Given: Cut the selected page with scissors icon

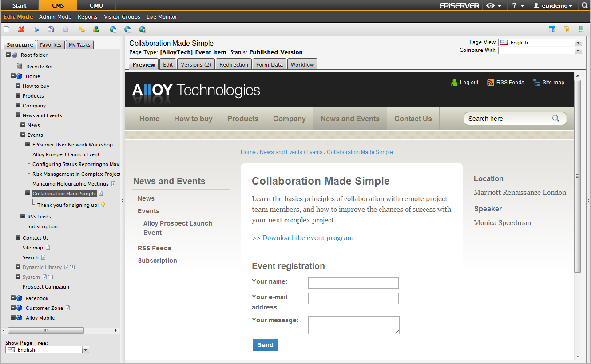Looking at the screenshot, I should (36, 29).
